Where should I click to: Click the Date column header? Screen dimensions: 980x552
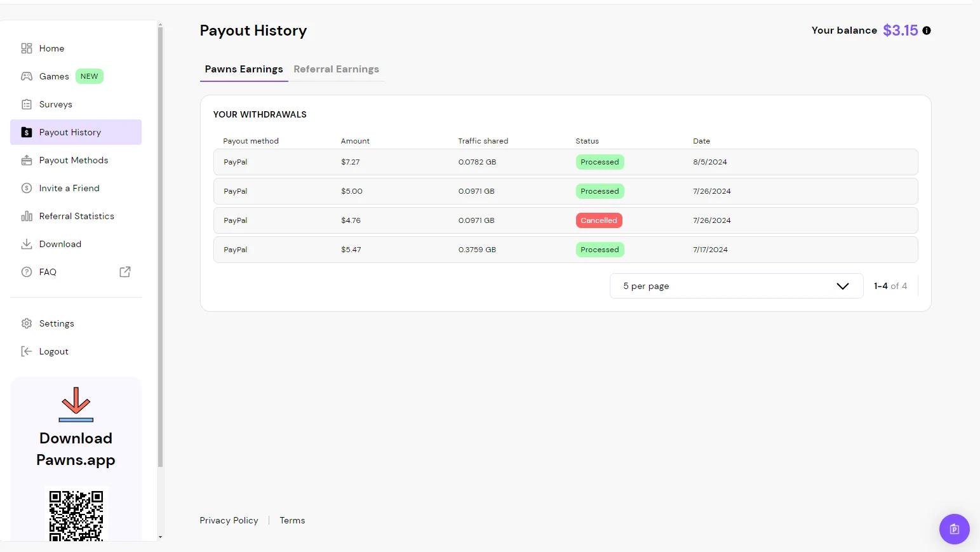point(702,141)
